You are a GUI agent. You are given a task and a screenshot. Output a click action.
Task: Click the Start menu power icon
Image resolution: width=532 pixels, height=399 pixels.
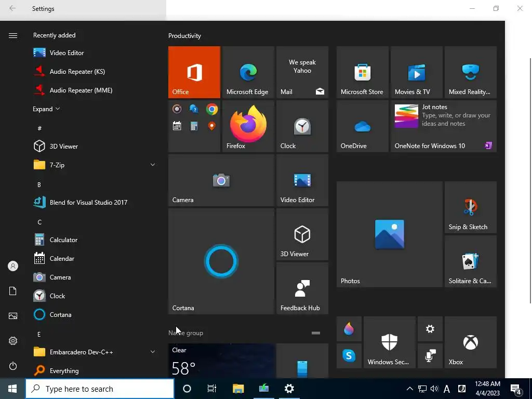[13, 366]
